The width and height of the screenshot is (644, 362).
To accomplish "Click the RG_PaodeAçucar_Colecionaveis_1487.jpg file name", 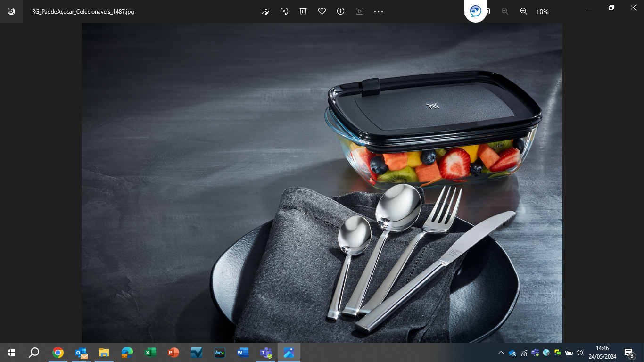I will (x=83, y=12).
